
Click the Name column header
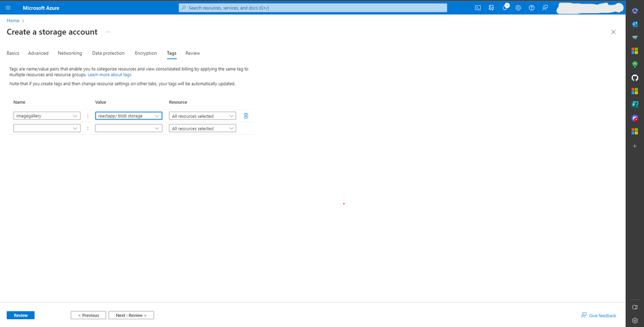[x=19, y=102]
